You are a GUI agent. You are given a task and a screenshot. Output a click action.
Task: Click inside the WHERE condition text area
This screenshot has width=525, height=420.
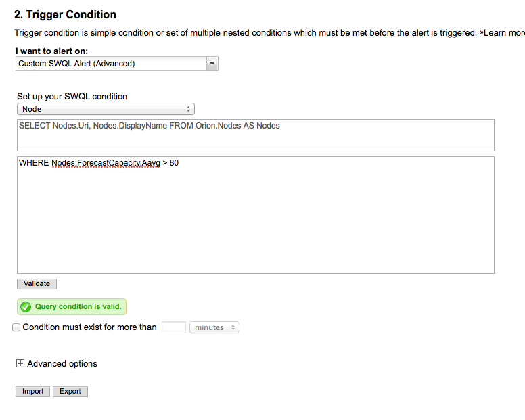click(x=256, y=215)
